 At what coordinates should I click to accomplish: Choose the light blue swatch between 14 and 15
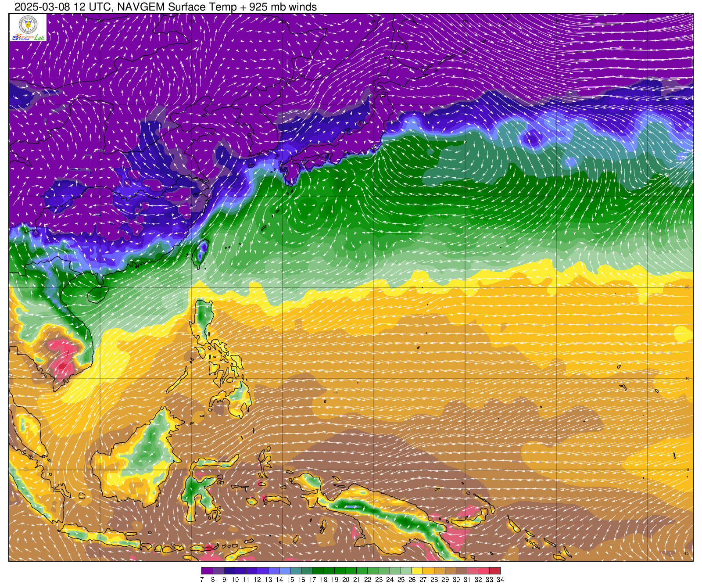[285, 571]
